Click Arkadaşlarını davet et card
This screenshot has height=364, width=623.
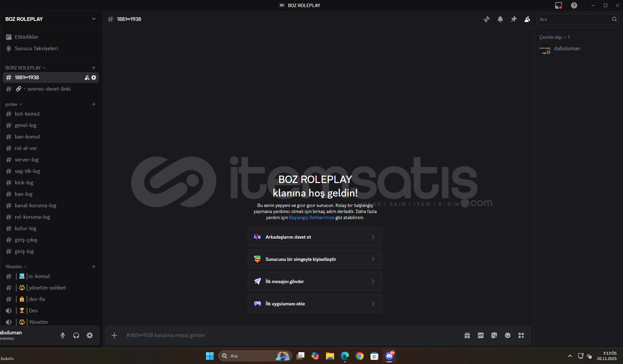click(315, 237)
